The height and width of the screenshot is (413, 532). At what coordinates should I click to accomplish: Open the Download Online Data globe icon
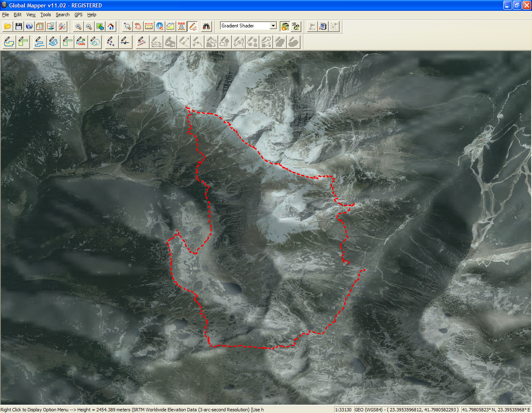pos(29,27)
